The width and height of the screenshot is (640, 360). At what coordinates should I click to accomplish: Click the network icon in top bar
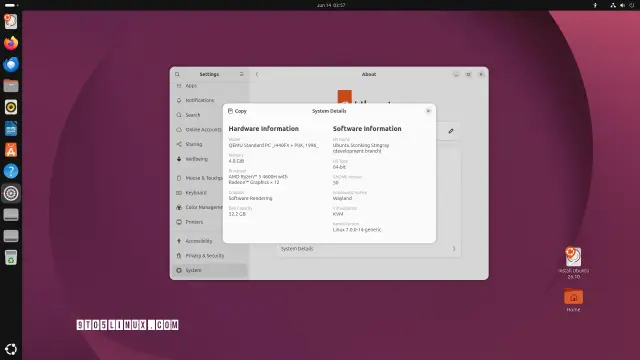coord(613,5)
